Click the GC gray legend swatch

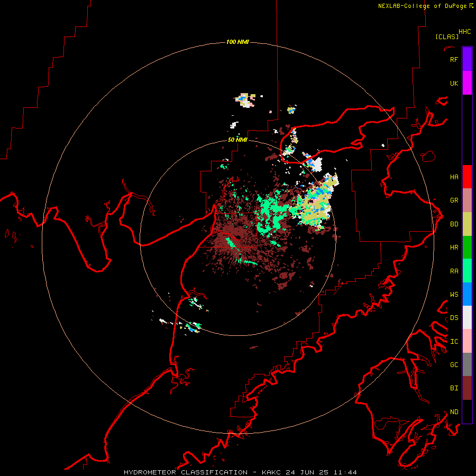pos(467,364)
